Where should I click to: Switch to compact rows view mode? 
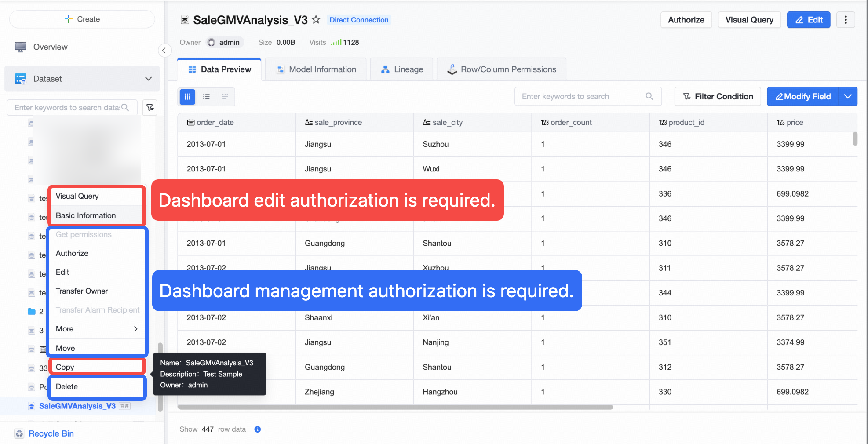(225, 97)
